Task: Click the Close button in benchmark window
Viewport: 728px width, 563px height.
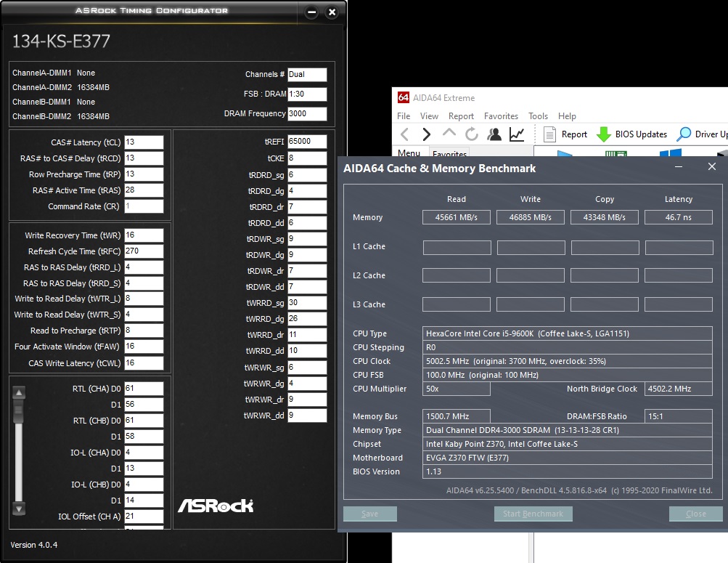Action: (x=695, y=514)
